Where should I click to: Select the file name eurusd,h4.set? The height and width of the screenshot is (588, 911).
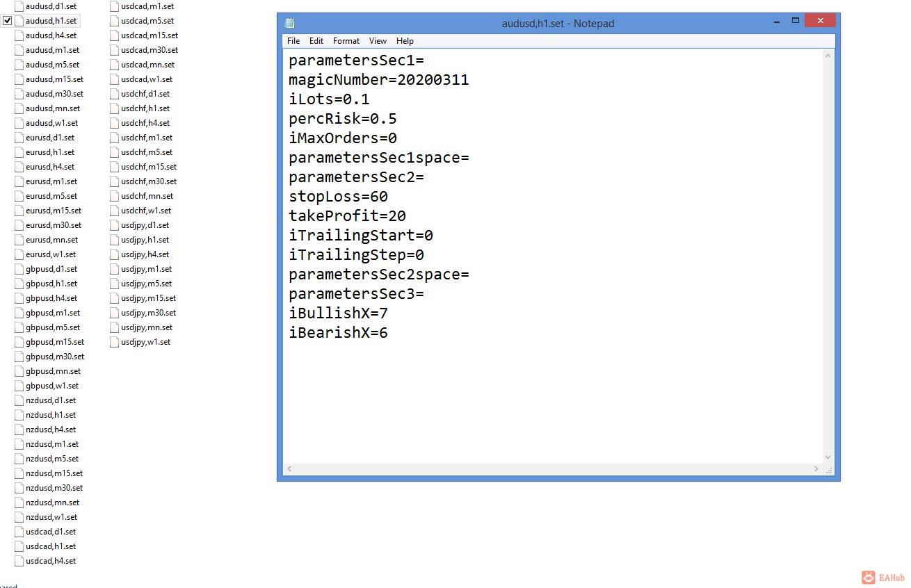pos(50,167)
